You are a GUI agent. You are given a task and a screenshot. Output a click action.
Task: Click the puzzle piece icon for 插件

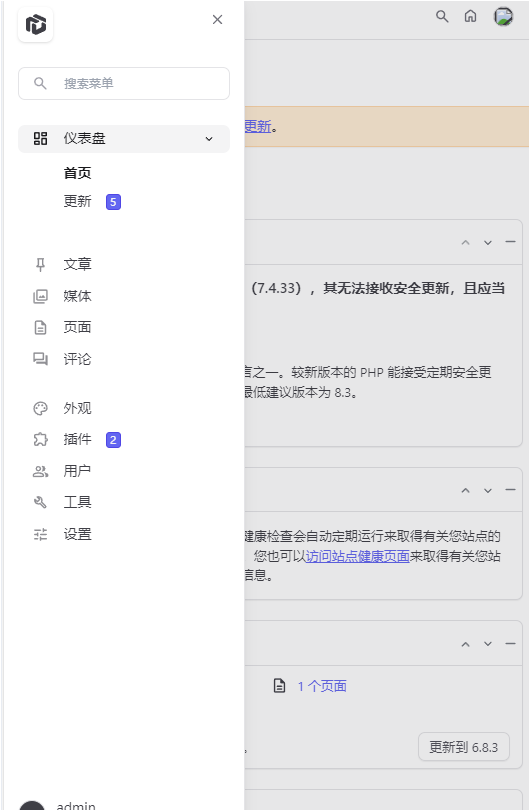40,440
